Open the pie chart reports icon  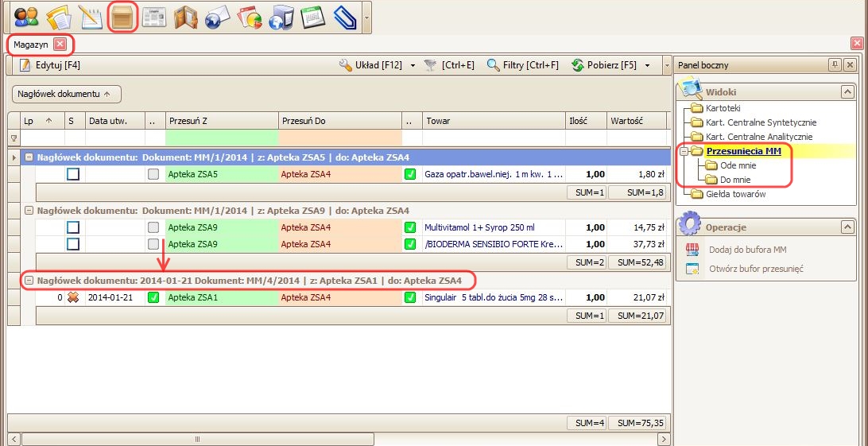coord(250,17)
